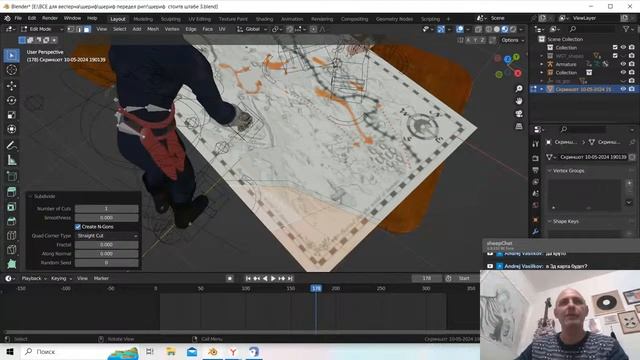Click the add vertex group plus button
Viewport: 640px width, 360px height.
[x=629, y=183]
